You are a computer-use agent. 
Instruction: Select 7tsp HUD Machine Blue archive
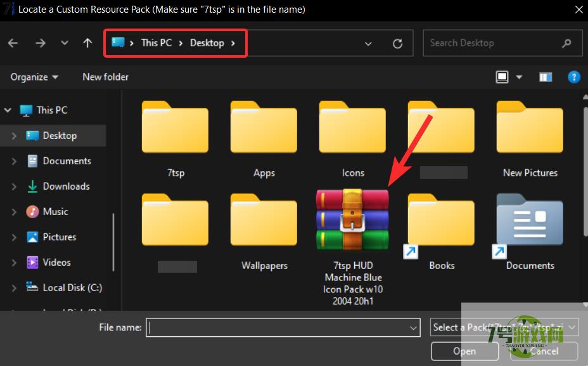click(x=352, y=247)
